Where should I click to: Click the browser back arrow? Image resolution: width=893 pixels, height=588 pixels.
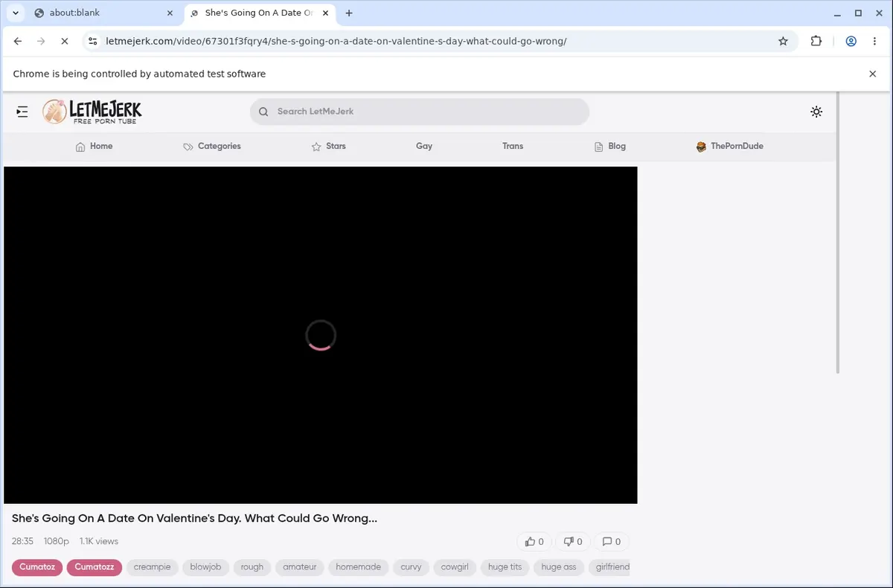pyautogui.click(x=18, y=41)
